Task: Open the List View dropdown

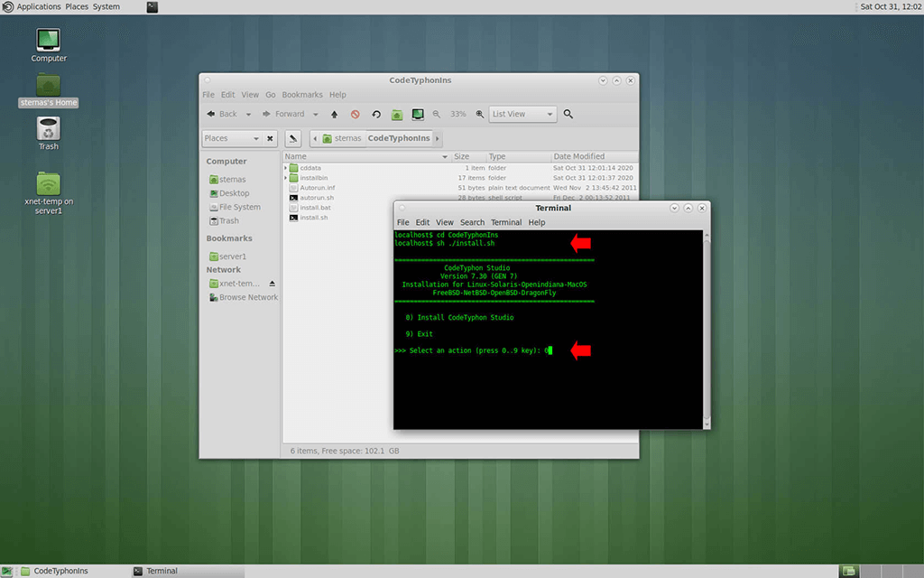Action: pos(522,114)
